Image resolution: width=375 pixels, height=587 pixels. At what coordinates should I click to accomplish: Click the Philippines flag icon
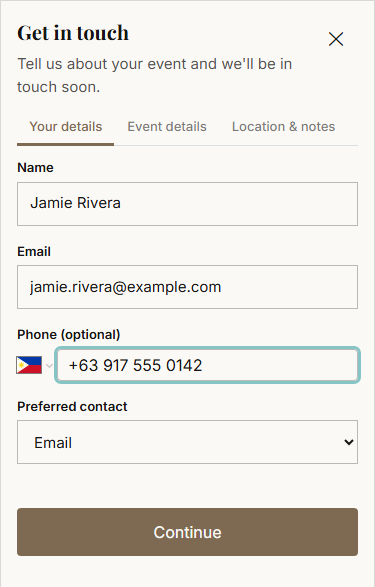pyautogui.click(x=29, y=365)
